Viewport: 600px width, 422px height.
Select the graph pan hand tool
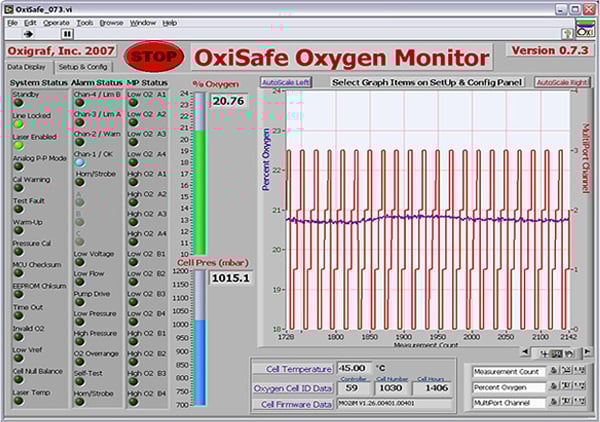click(x=570, y=353)
